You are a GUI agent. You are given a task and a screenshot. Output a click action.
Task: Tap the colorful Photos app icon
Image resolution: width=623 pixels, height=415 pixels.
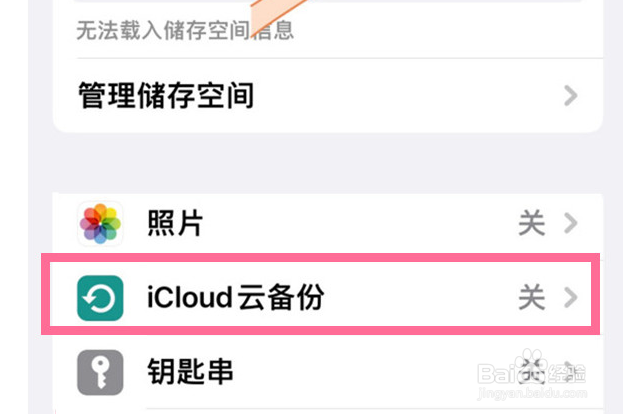[x=100, y=223]
